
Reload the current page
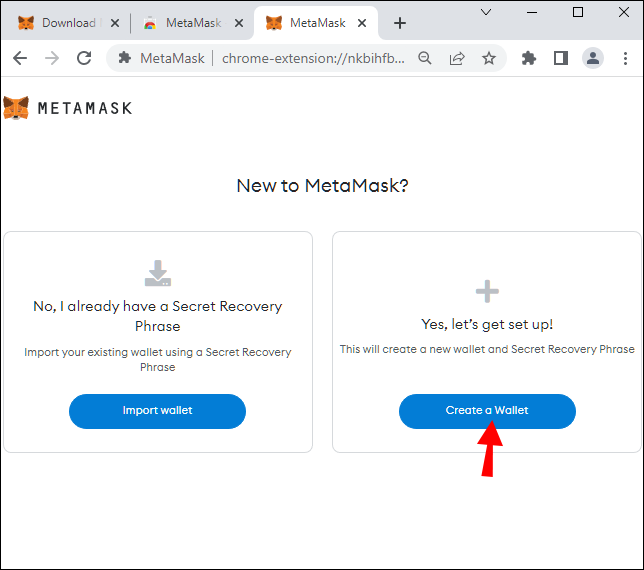84,58
